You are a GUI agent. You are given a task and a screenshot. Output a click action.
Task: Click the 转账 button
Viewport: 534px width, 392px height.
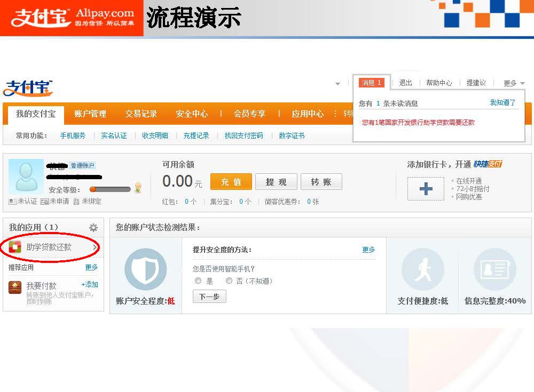point(321,182)
